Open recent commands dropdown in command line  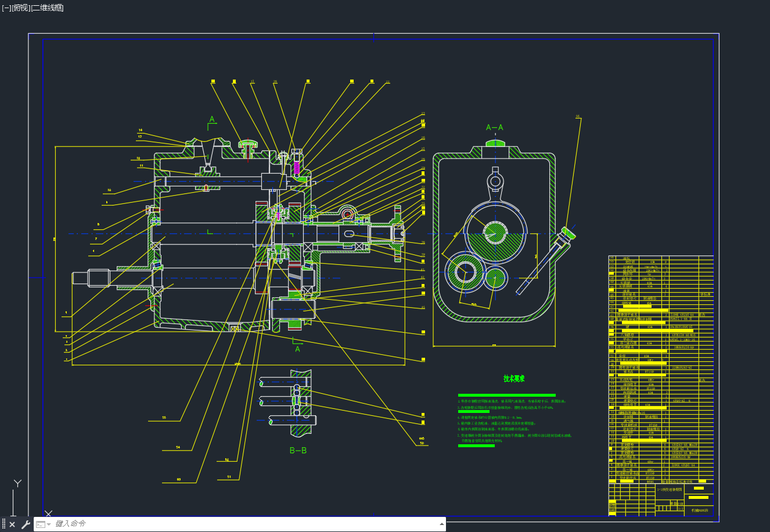click(43, 524)
